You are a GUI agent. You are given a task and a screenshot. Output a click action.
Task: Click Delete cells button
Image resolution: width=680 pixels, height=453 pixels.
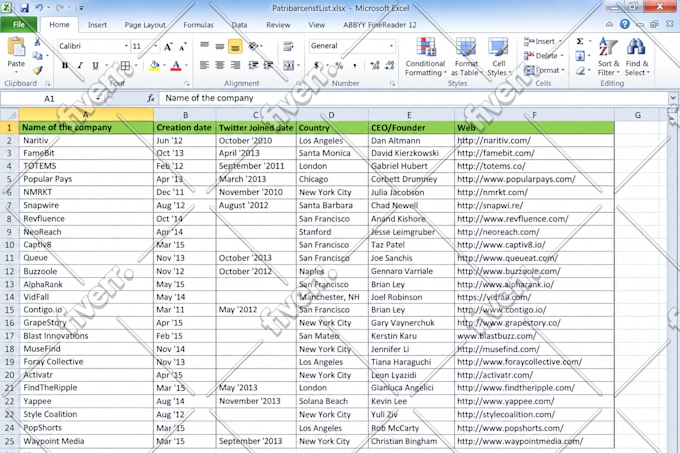tap(543, 55)
